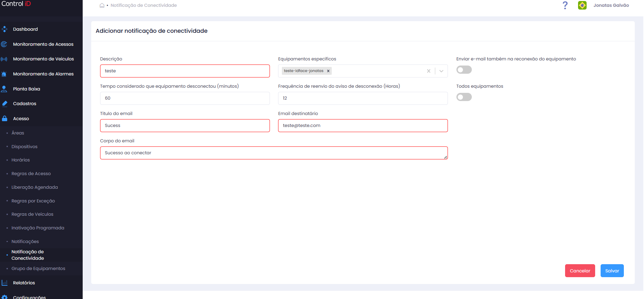Open Dispositivos in the Acesso submenu
The height and width of the screenshot is (299, 644).
point(25,146)
